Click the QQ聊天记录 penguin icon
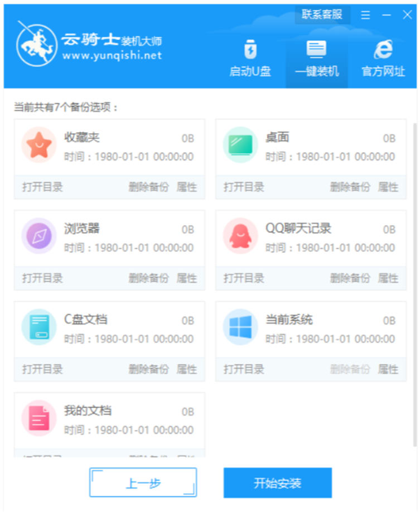Screen dimensions: 420x512 tap(240, 236)
